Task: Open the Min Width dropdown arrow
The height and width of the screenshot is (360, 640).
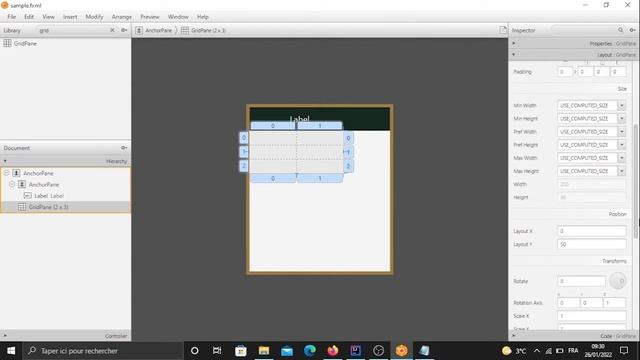Action: pos(622,105)
